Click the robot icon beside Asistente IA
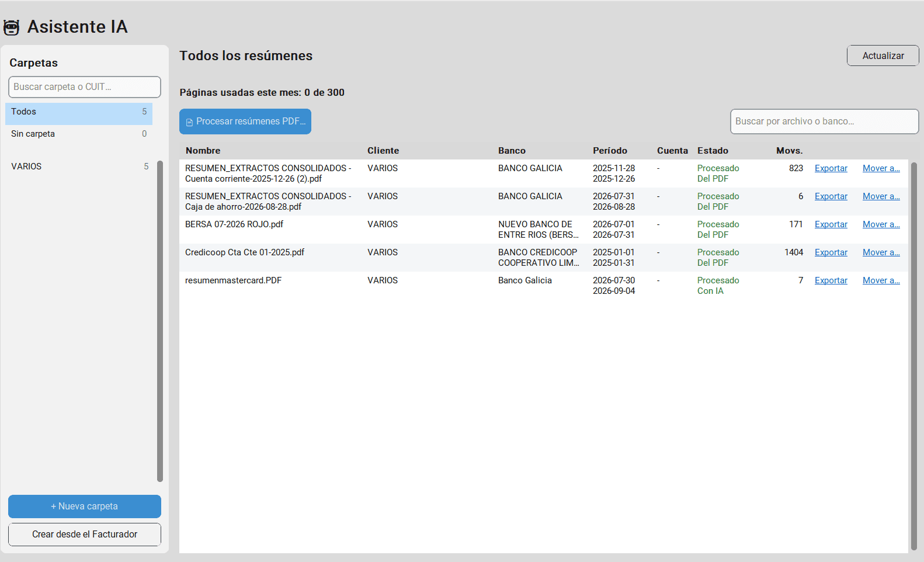Screen dimensions: 924x562 [12, 27]
